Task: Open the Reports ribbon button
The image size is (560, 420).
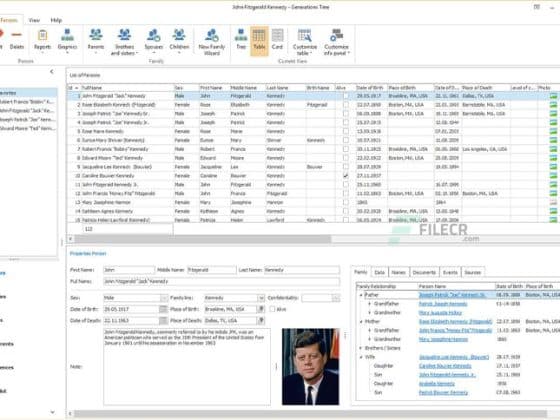Action: coord(42,40)
